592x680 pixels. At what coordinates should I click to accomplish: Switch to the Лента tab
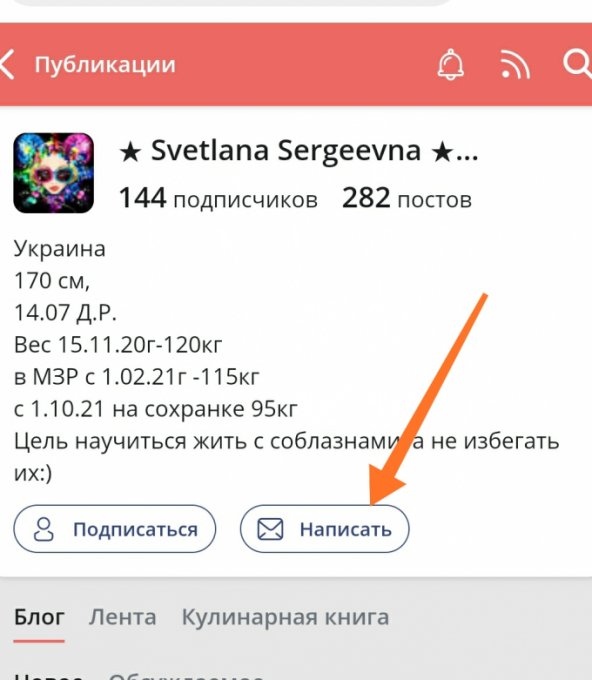(122, 617)
